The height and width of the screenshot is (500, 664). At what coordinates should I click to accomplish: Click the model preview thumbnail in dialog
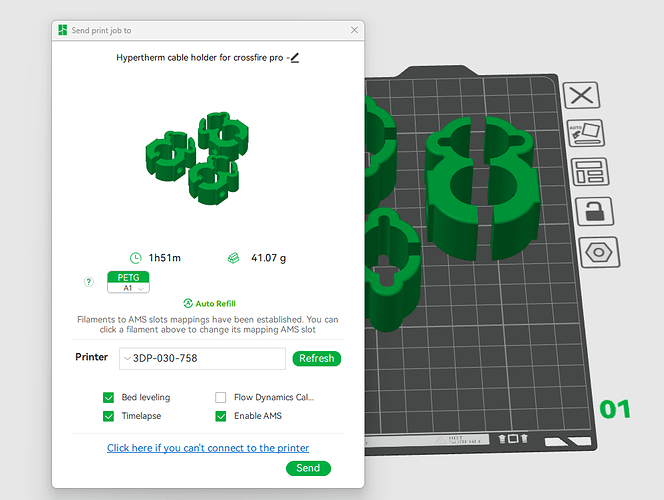[x=197, y=158]
